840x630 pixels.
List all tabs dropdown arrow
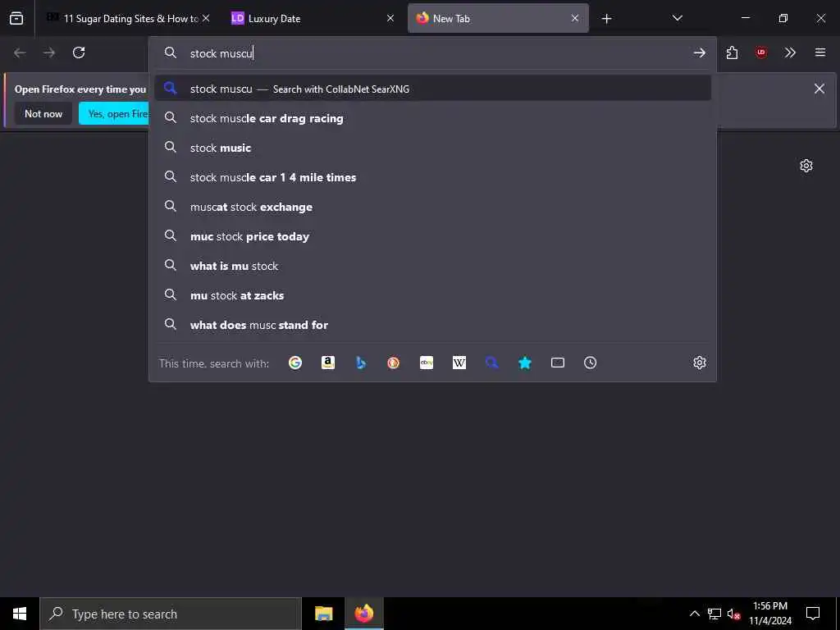(x=677, y=18)
